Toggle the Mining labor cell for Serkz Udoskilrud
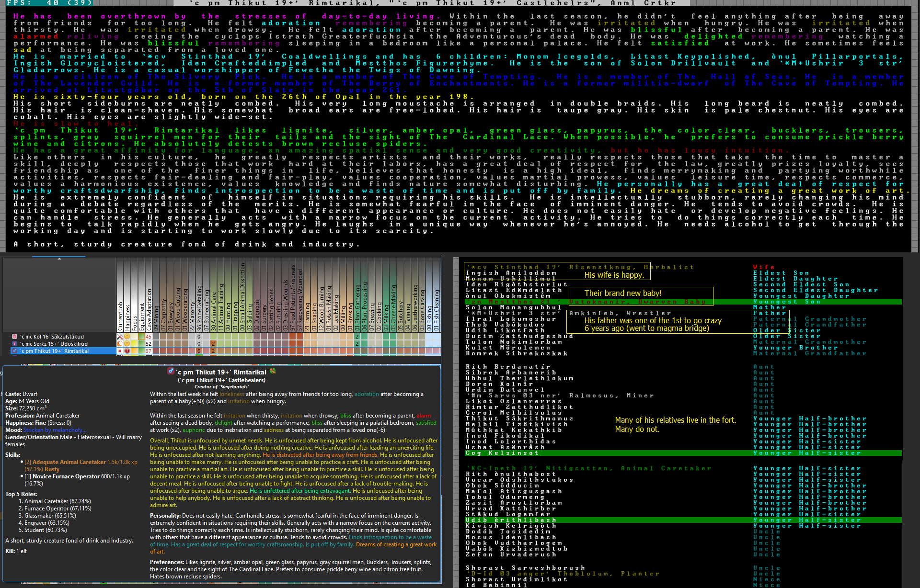 tap(156, 344)
